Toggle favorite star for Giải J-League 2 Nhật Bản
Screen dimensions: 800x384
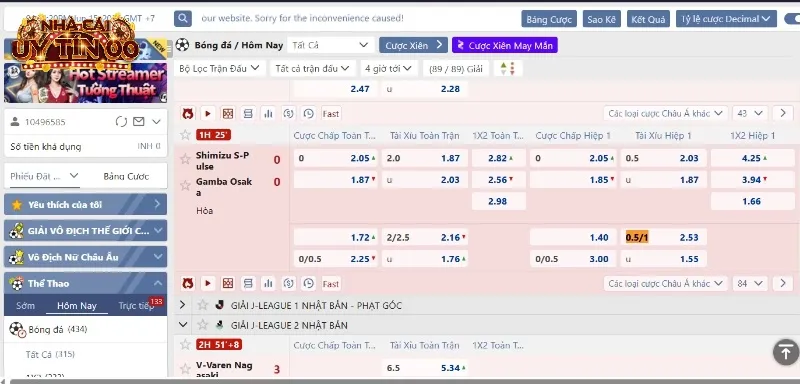[203, 325]
